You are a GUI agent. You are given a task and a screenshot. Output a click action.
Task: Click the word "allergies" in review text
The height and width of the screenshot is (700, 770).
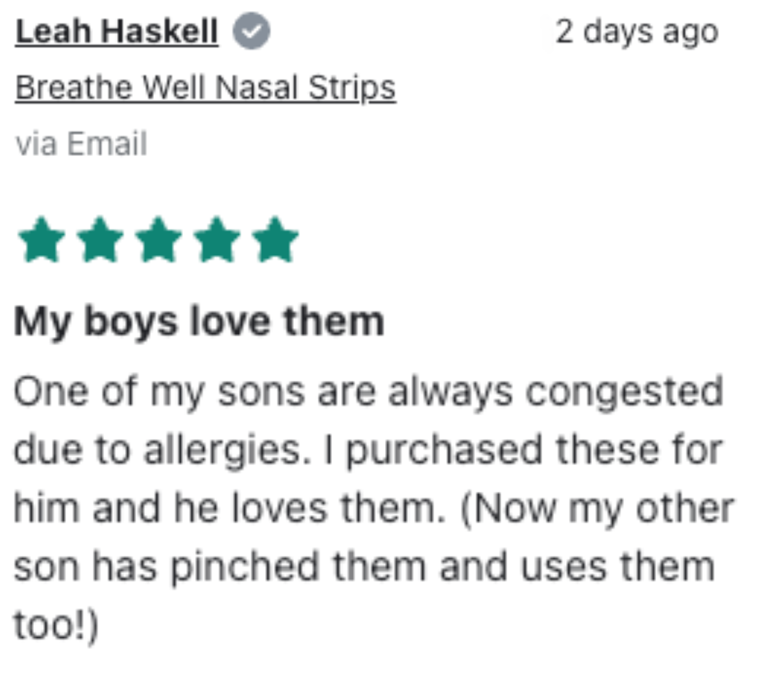(222, 450)
